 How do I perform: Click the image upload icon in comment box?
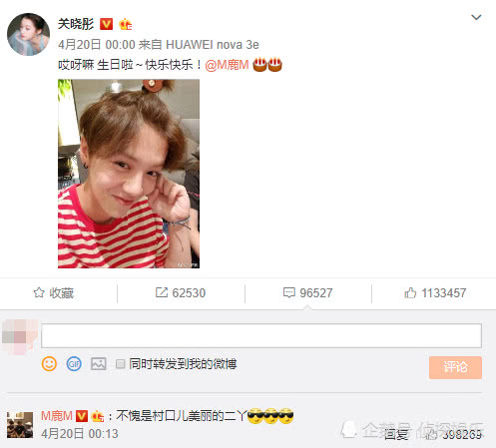99,364
